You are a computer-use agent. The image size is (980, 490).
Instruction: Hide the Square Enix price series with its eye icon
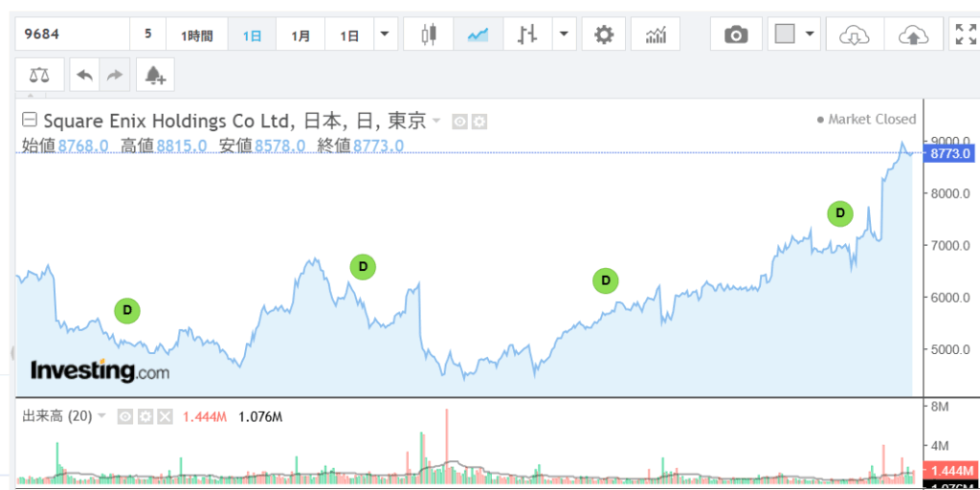pyautogui.click(x=460, y=122)
